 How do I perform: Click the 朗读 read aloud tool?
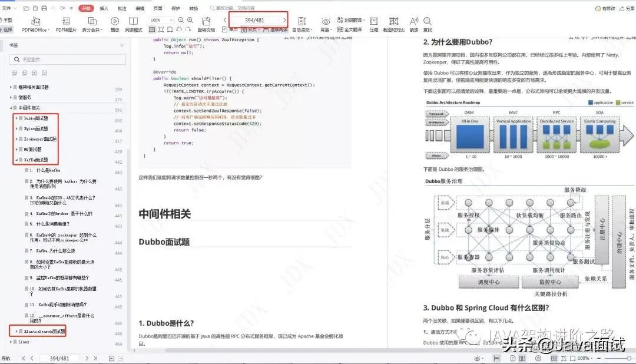[414, 24]
